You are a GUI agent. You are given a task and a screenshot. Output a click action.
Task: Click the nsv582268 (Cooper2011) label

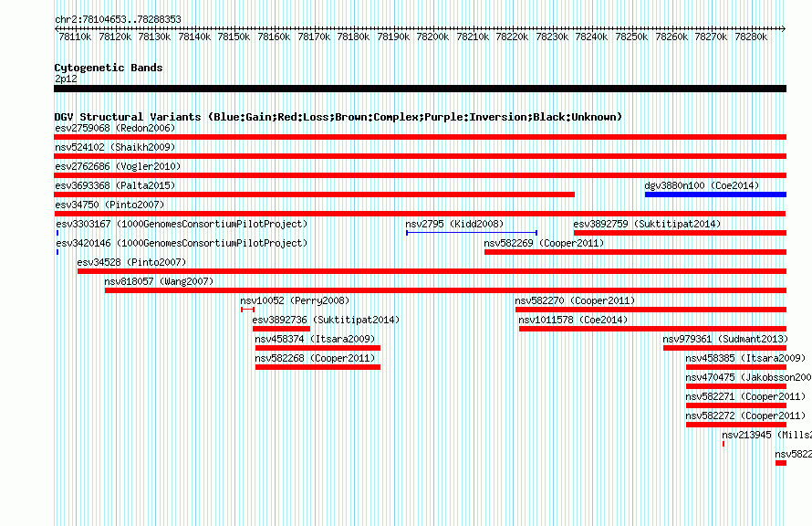tap(315, 358)
